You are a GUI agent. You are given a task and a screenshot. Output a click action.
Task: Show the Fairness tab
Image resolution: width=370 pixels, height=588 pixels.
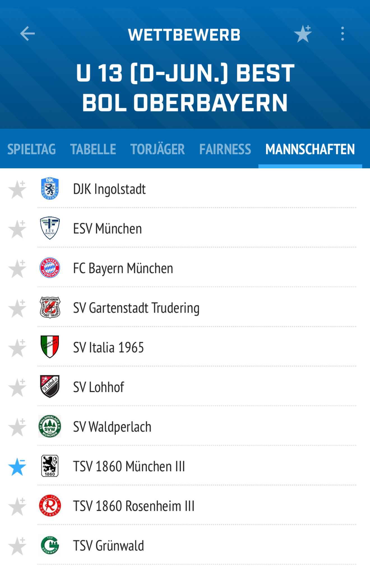point(225,149)
